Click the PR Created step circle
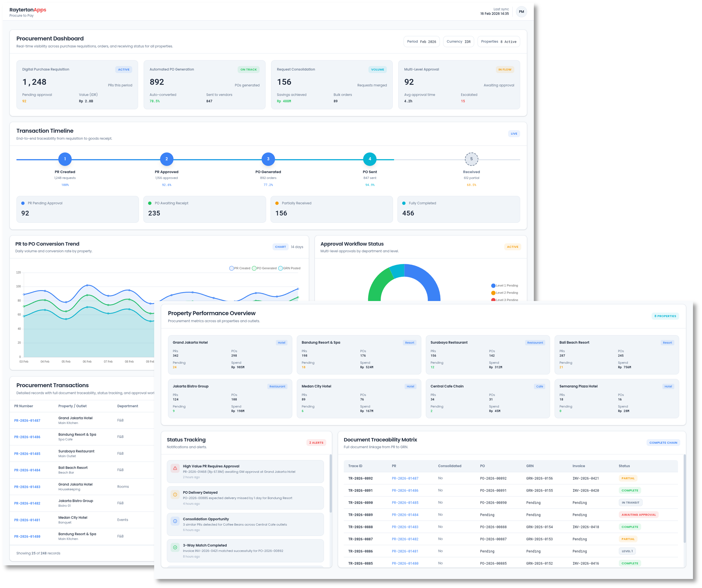 click(65, 159)
